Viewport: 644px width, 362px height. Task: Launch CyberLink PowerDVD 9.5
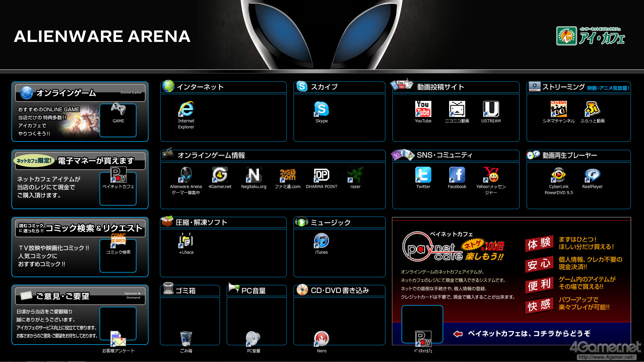558,175
